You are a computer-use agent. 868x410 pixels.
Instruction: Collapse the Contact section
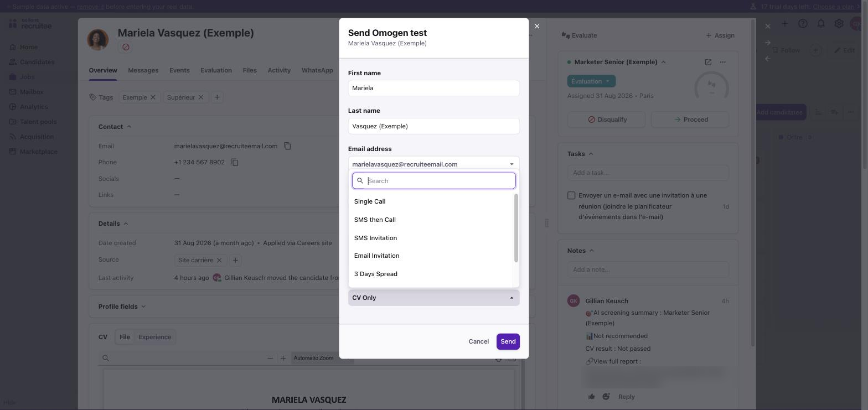coord(115,127)
